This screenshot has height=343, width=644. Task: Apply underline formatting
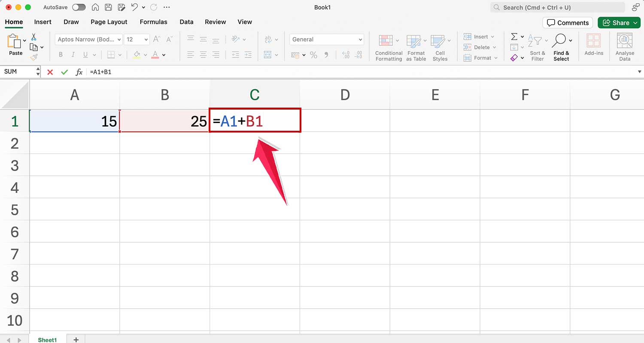pyautogui.click(x=85, y=55)
